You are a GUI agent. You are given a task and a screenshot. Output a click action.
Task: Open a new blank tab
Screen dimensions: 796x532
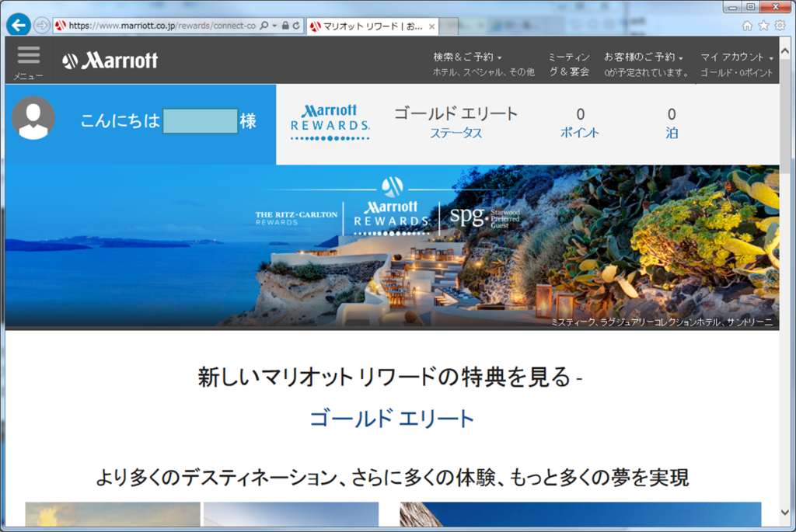click(449, 26)
